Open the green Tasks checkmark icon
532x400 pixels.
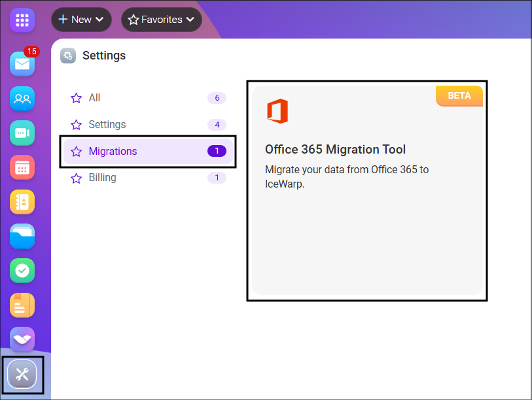(22, 271)
